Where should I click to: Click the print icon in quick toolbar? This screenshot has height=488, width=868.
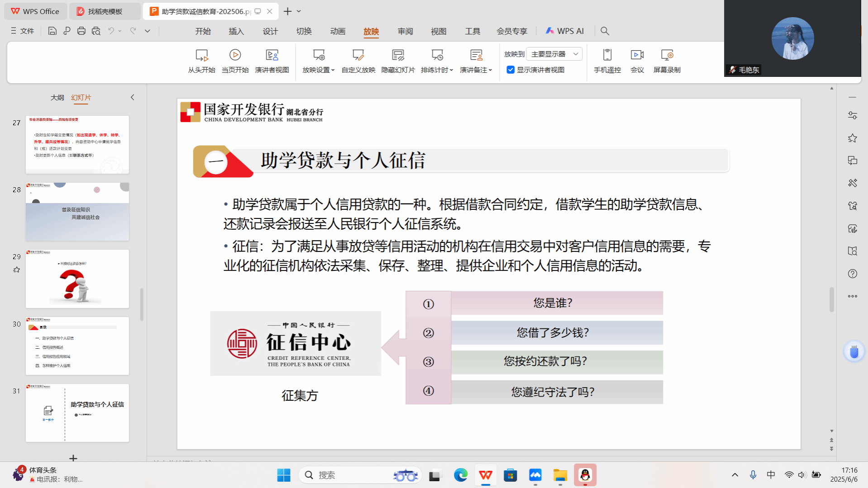pyautogui.click(x=81, y=31)
